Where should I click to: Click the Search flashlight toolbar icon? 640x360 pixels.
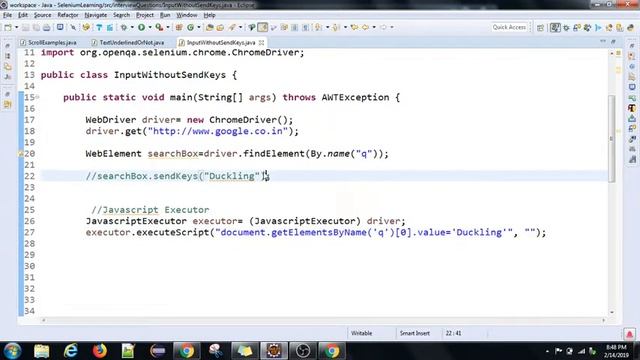[232, 27]
